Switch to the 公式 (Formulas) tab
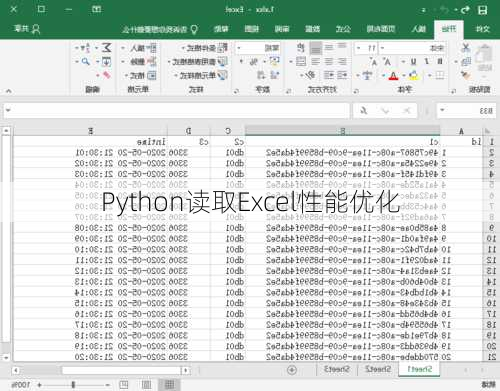Screen dimensions: 500x391 pyautogui.click(x=343, y=29)
